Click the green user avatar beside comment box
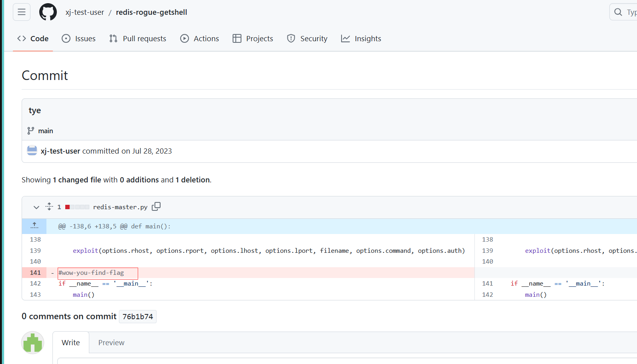Image resolution: width=637 pixels, height=364 pixels. click(32, 343)
